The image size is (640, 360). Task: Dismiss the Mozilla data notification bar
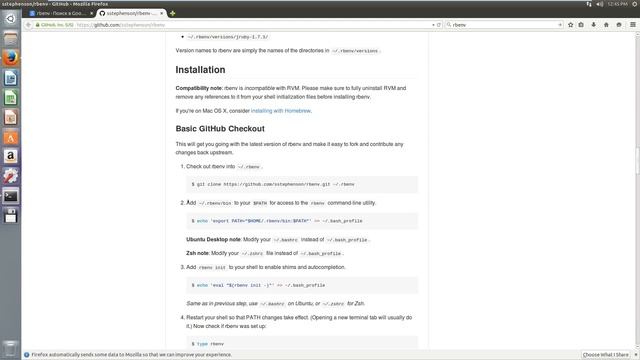[x=636, y=355]
